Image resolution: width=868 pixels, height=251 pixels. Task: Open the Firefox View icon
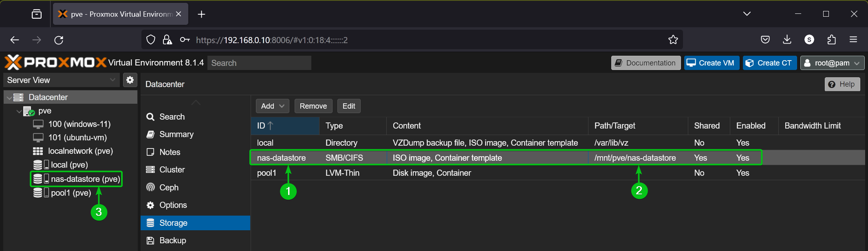click(x=37, y=14)
